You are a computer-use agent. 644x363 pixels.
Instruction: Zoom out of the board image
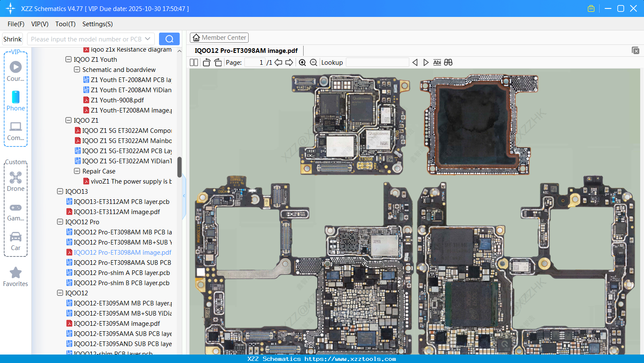[x=313, y=62]
